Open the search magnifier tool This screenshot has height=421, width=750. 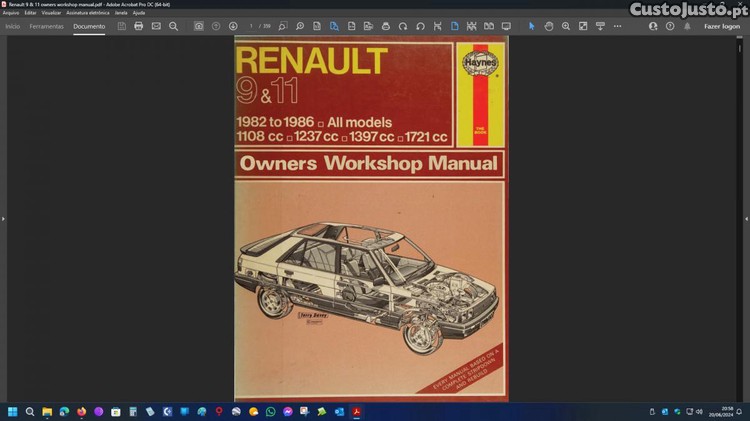click(173, 26)
